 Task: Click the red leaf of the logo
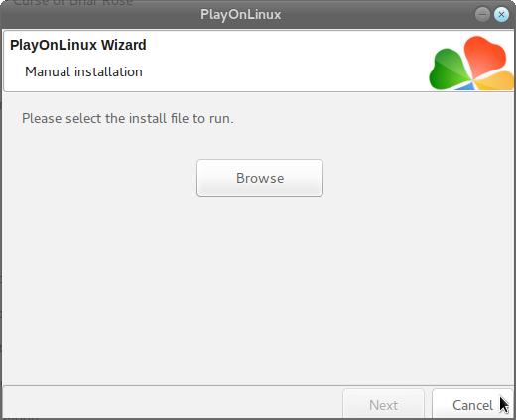484,55
